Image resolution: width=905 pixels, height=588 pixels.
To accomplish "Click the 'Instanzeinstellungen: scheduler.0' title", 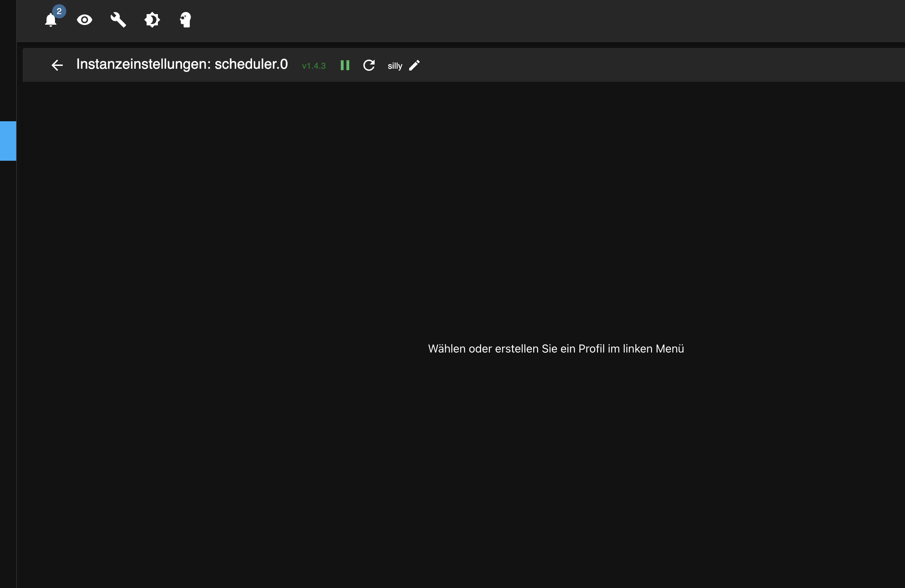I will pos(182,64).
